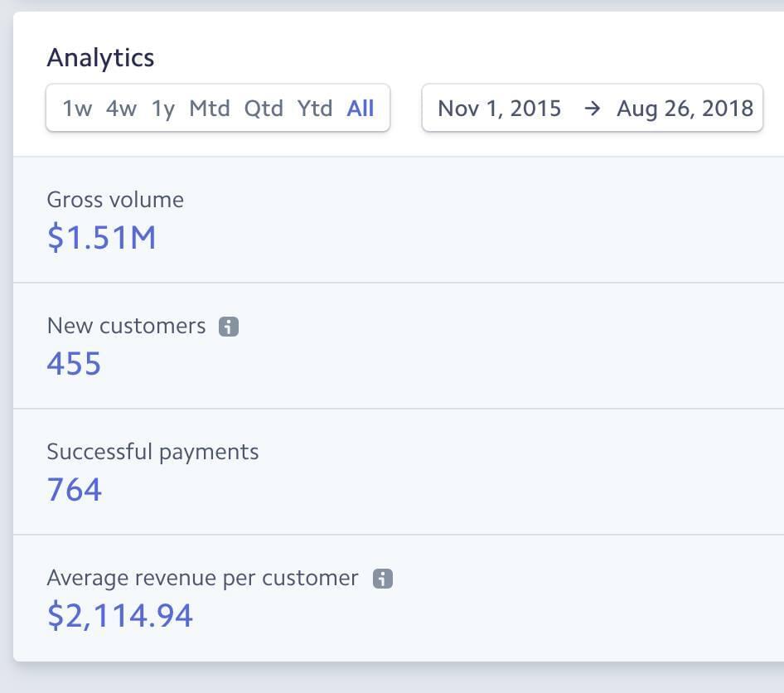Click the $1.51M gross volume value
Screen dimensions: 784x693
[102, 238]
